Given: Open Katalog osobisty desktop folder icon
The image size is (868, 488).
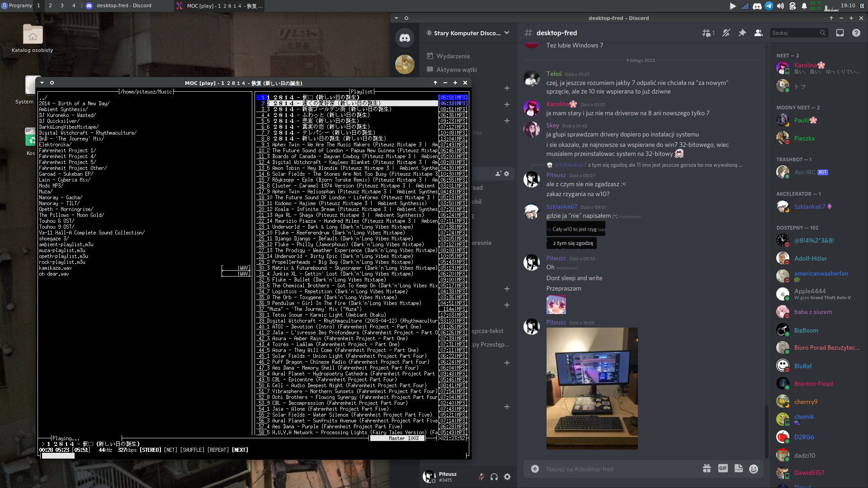Looking at the screenshot, I should point(33,38).
